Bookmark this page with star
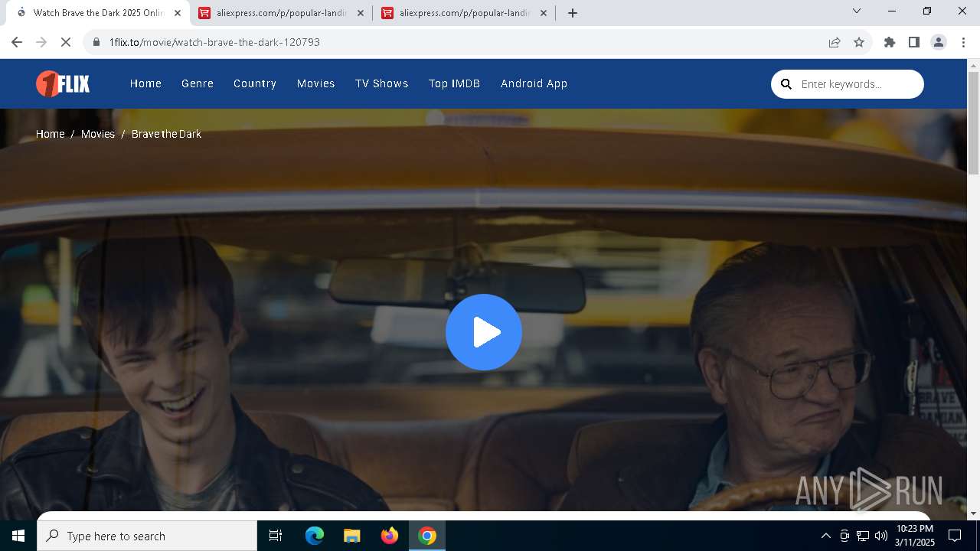 click(x=859, y=42)
